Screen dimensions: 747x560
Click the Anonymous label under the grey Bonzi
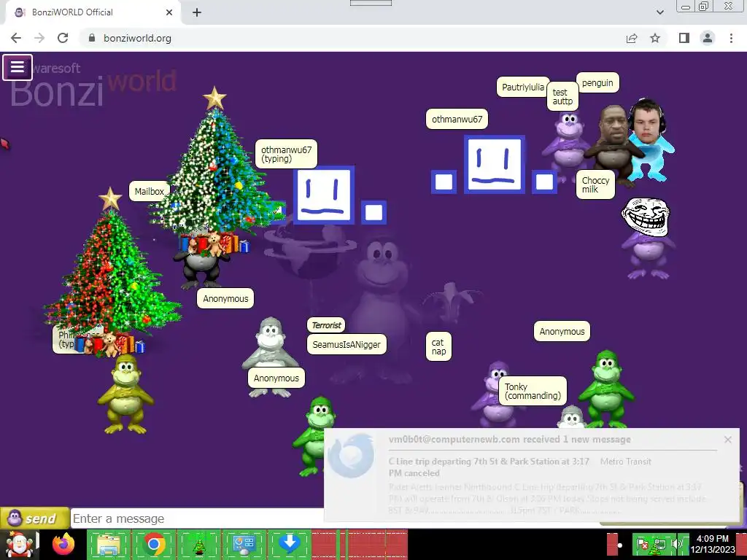[x=276, y=378]
